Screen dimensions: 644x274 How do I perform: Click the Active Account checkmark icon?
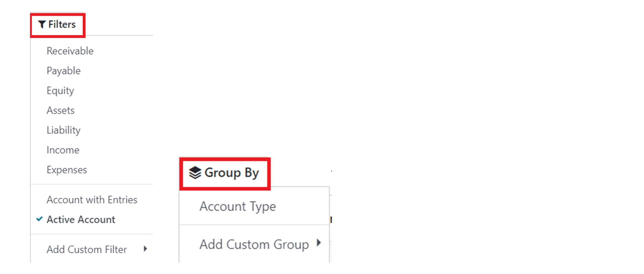[39, 219]
